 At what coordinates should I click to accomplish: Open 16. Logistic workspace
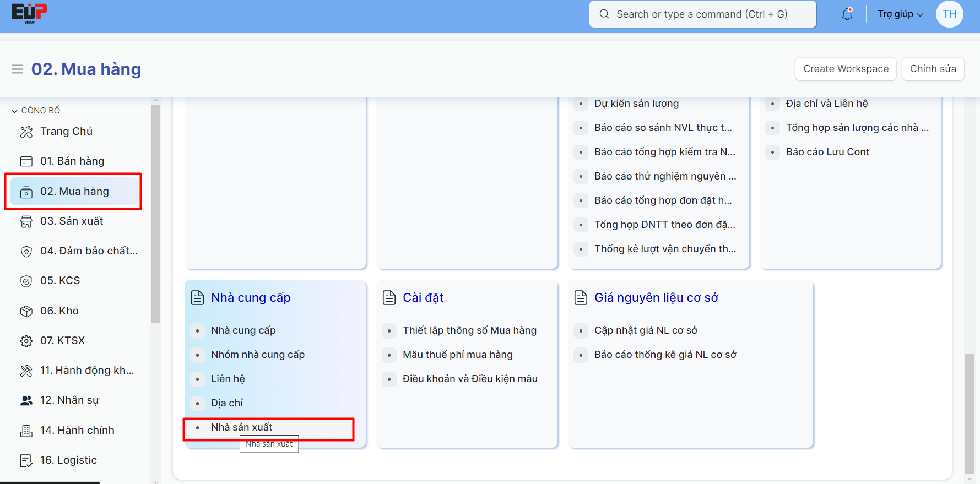[68, 460]
